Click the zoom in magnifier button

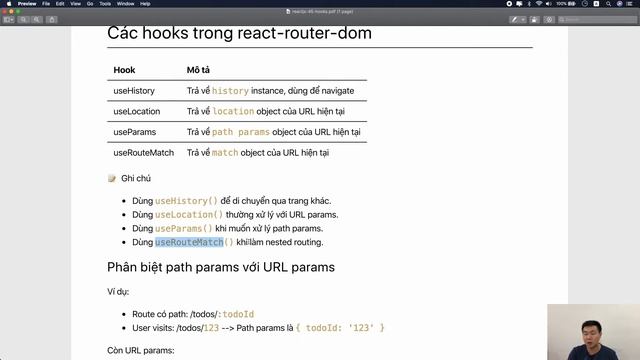pyautogui.click(x=37, y=20)
